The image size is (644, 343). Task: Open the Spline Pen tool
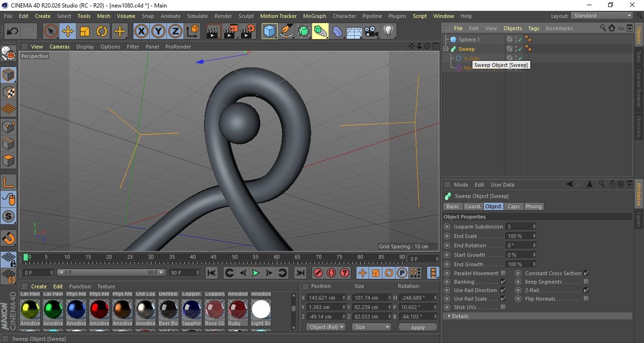[287, 32]
